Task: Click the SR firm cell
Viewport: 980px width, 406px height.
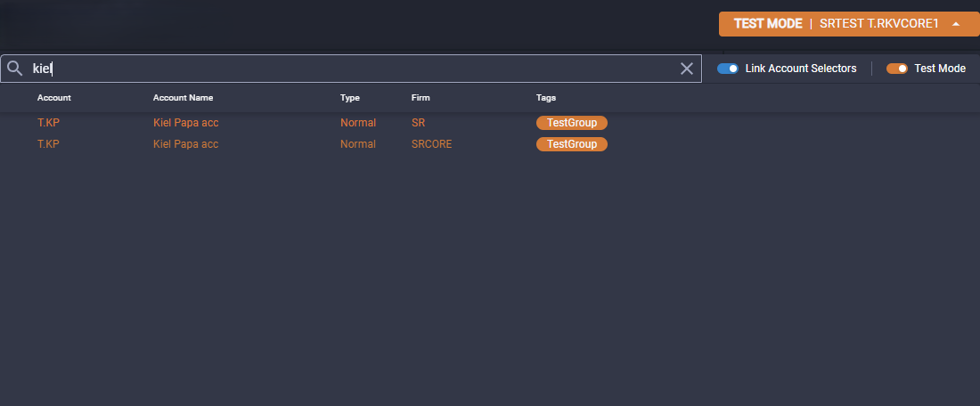Action: 418,123
